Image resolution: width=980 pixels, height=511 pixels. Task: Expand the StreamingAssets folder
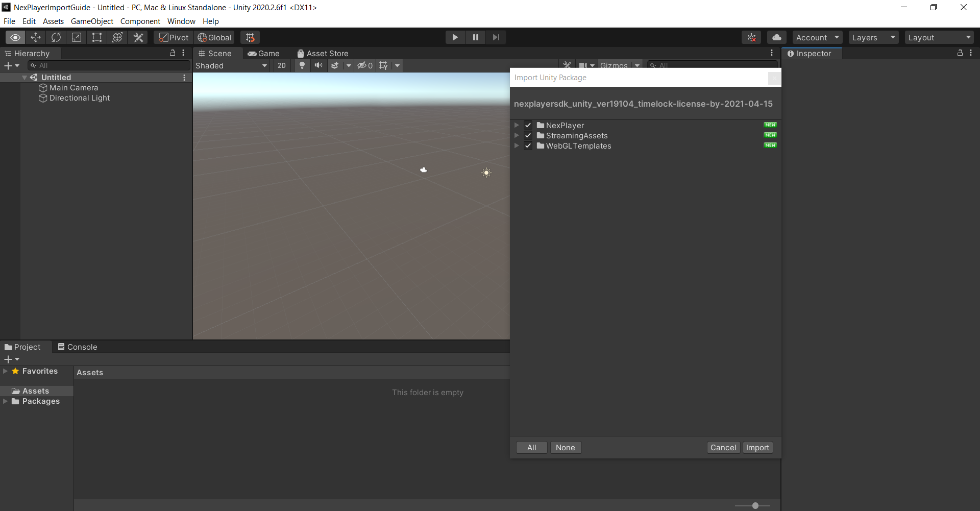(517, 135)
